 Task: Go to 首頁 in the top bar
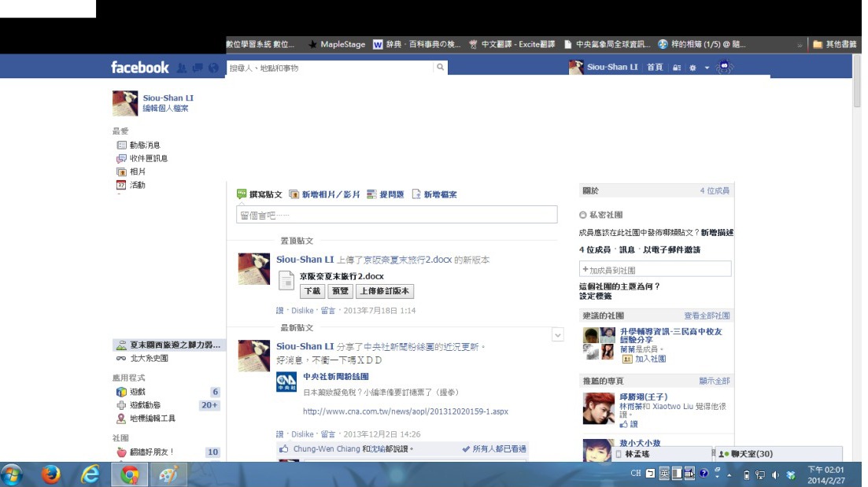(x=655, y=67)
